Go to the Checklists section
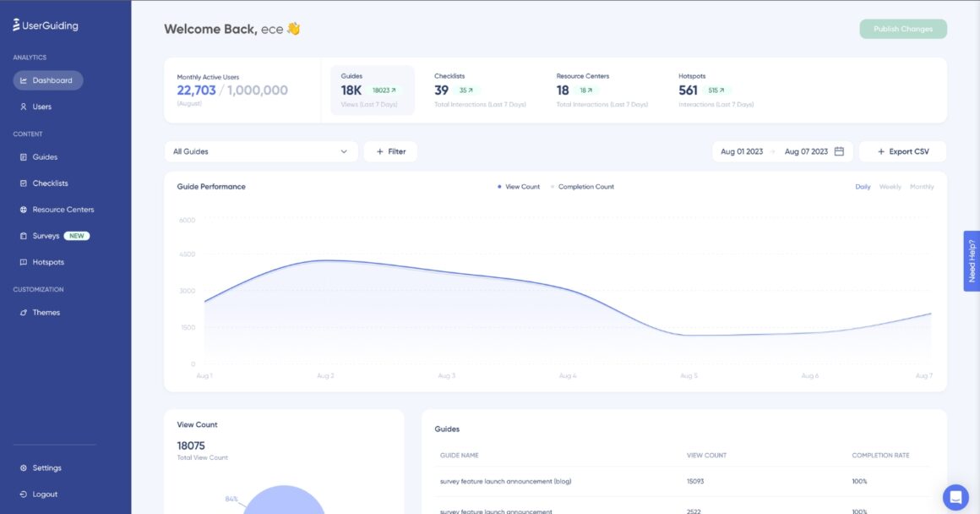Image resolution: width=980 pixels, height=514 pixels. point(50,183)
